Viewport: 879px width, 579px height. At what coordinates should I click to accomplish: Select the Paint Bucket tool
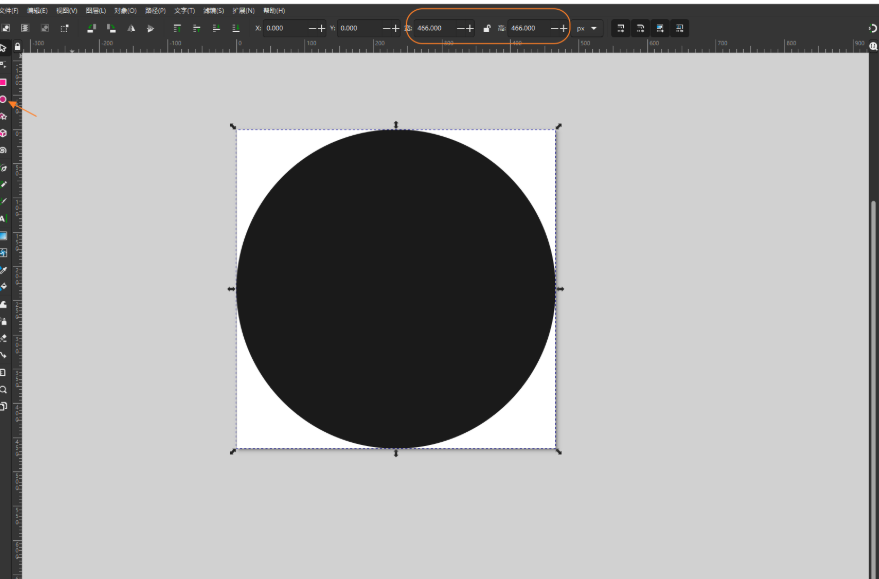(x=3, y=287)
